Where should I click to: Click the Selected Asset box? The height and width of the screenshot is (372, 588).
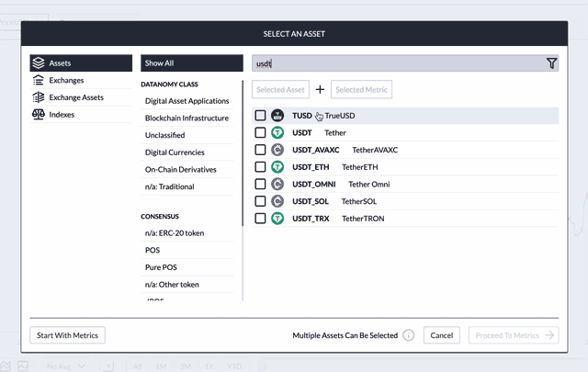coord(280,90)
